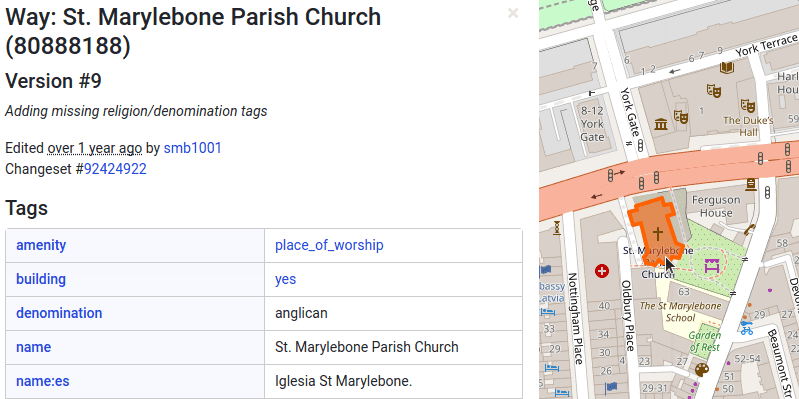799x399 pixels.
Task: Open the place_of_worship tag value link
Action: point(329,245)
